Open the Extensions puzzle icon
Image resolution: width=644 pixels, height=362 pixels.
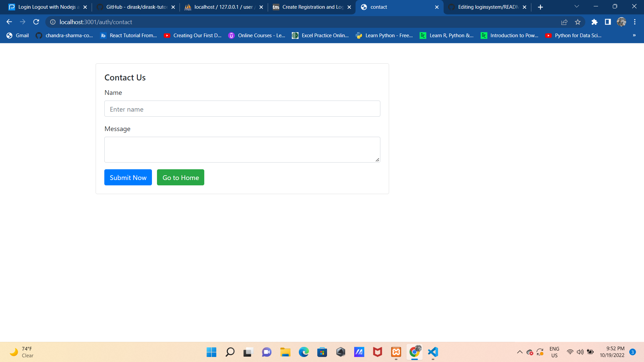point(595,22)
